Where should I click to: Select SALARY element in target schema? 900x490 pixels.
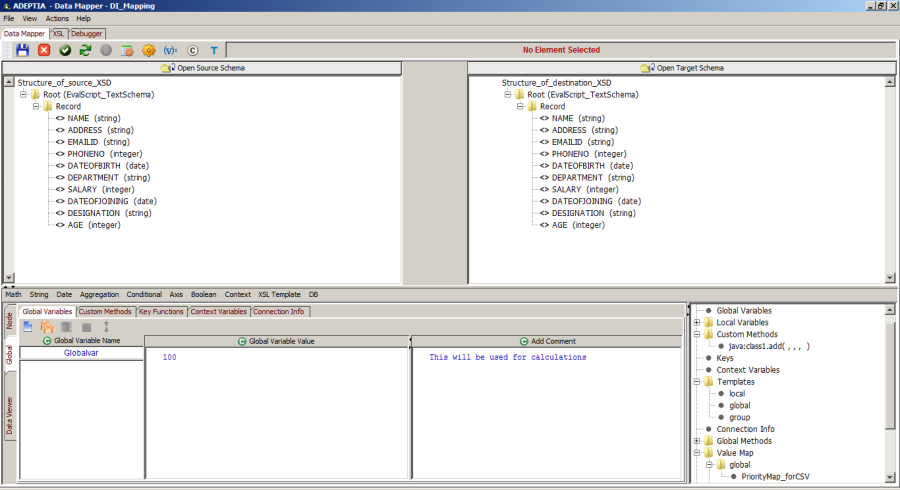(x=565, y=189)
